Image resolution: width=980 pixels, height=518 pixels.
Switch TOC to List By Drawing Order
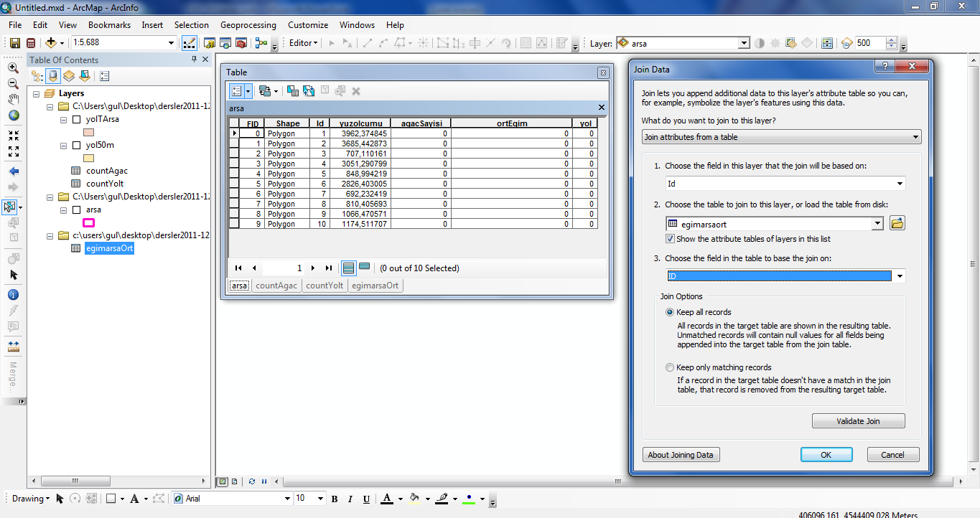(37, 75)
